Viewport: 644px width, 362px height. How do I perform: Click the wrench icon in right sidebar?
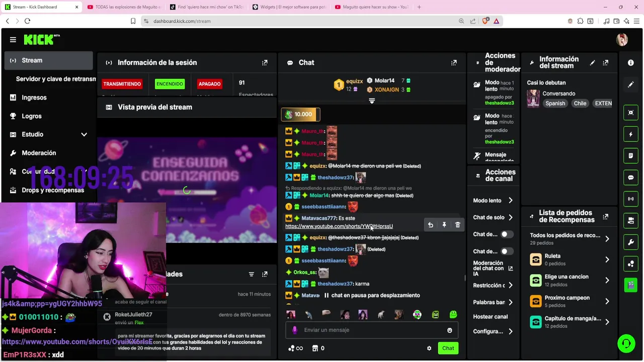coord(631,242)
